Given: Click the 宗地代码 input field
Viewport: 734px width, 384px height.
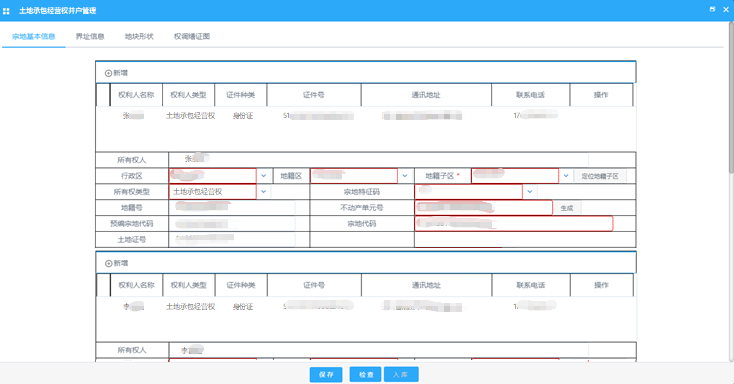Looking at the screenshot, I should point(514,223).
